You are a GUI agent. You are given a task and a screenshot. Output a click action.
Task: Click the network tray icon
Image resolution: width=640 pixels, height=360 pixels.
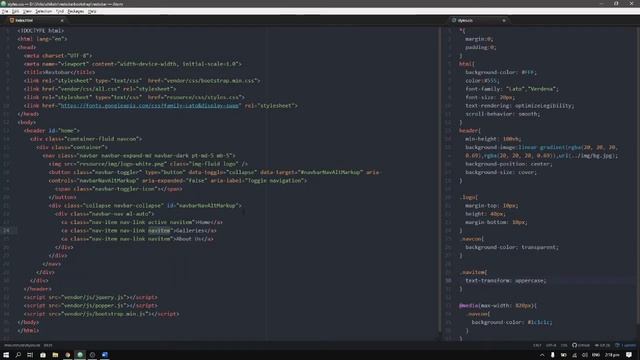click(574, 355)
